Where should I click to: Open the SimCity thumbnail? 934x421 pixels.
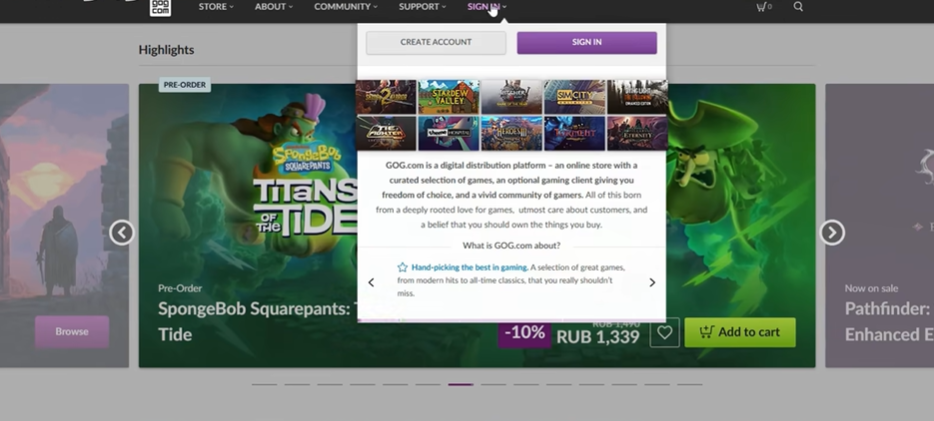click(574, 96)
